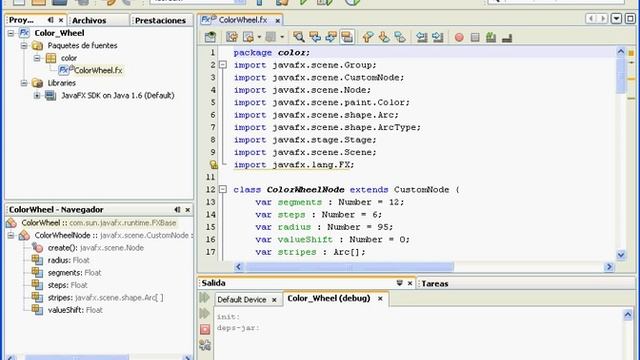Fold the imports block at line 2
The height and width of the screenshot is (360, 640).
[x=223, y=65]
